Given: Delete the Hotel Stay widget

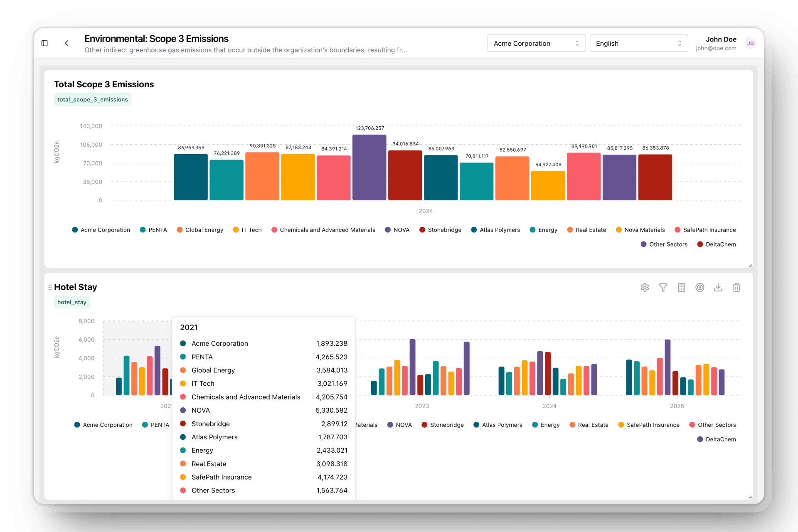Looking at the screenshot, I should point(736,287).
